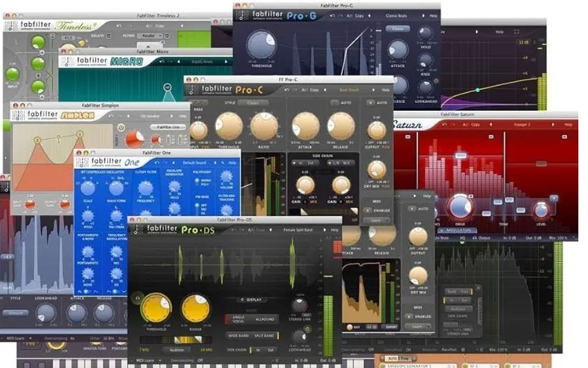Open the Pro-DS Female Split Band preset menu
Image resolution: width=588 pixels, height=368 pixels.
pos(298,230)
